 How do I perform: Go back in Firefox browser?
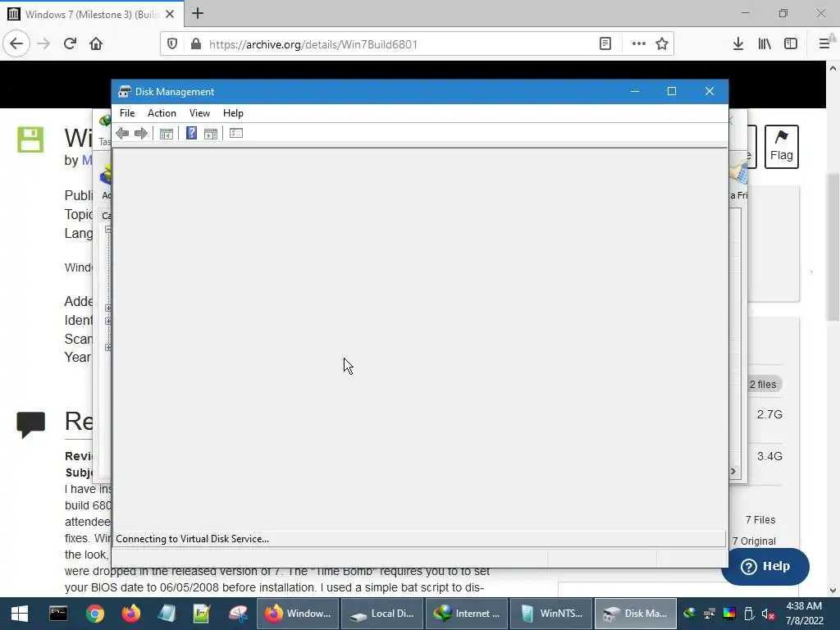[x=16, y=43]
